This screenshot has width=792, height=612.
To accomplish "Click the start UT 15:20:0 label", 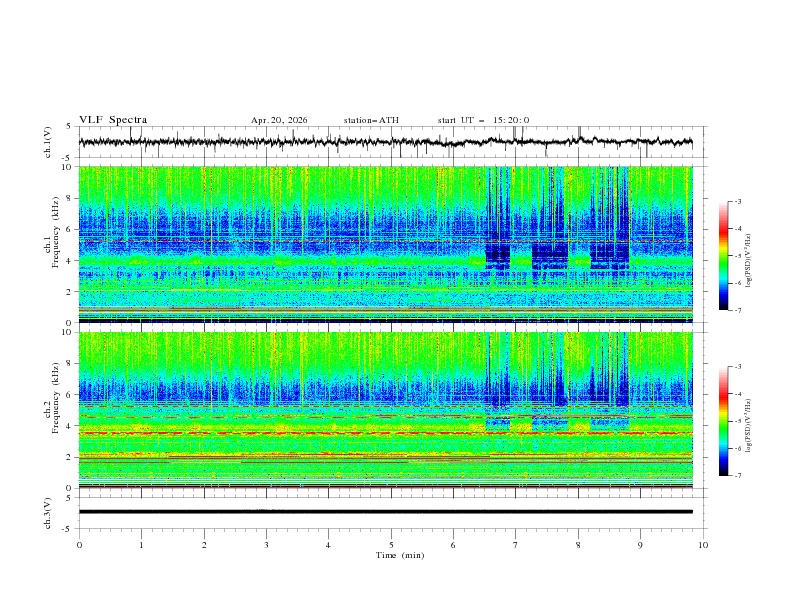I will [x=483, y=120].
